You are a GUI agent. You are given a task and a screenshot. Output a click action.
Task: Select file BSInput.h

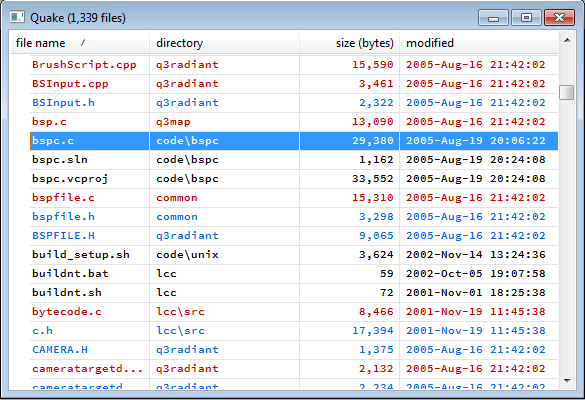click(63, 103)
